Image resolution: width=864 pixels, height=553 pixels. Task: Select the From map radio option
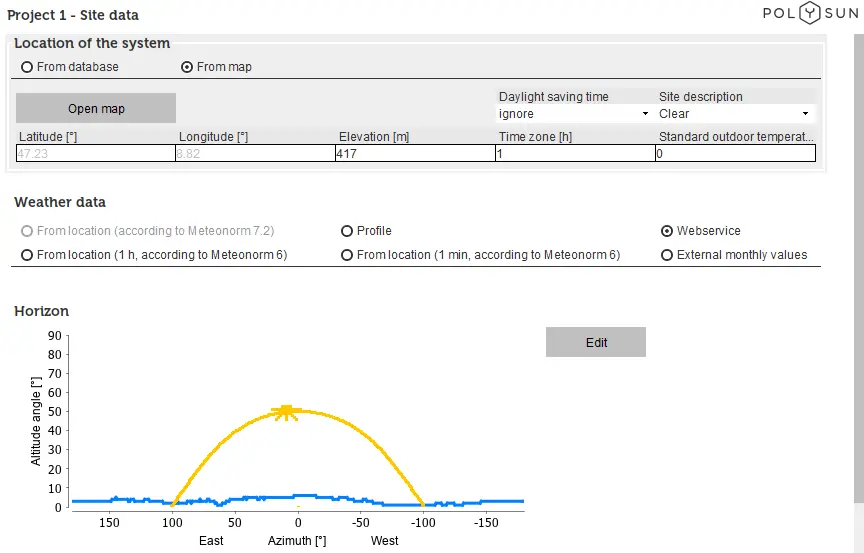click(187, 67)
